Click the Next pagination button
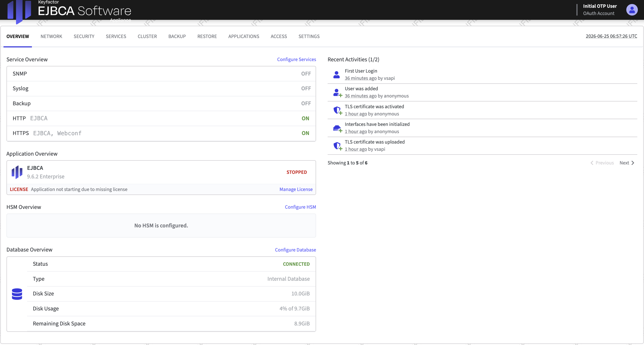This screenshot has height=345, width=644. (x=627, y=163)
